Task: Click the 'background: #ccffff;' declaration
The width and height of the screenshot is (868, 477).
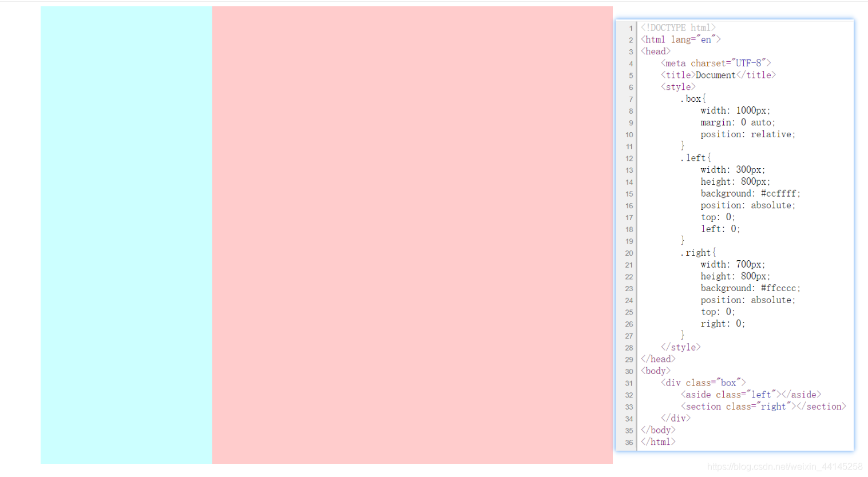Action: [x=751, y=193]
